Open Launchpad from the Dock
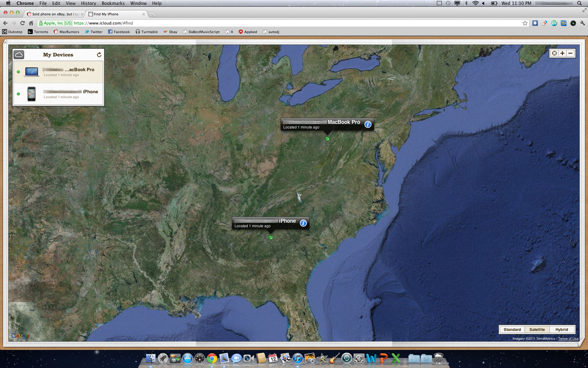 pos(163,358)
